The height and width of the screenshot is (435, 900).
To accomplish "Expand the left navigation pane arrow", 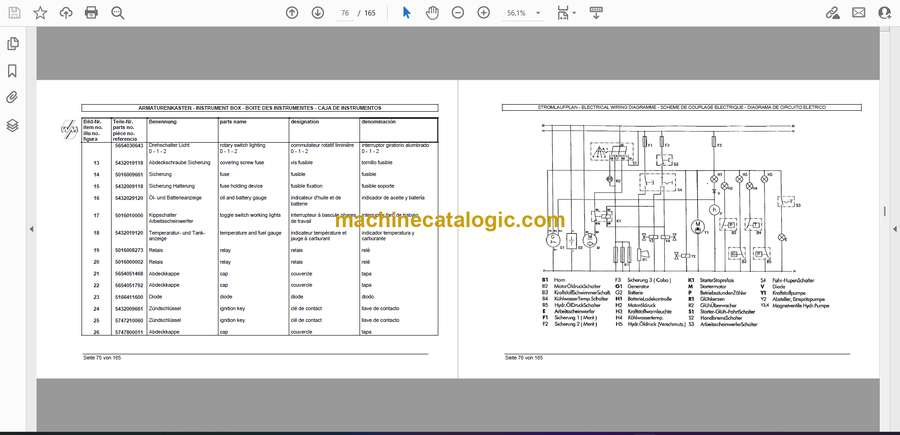I will coord(31,229).
